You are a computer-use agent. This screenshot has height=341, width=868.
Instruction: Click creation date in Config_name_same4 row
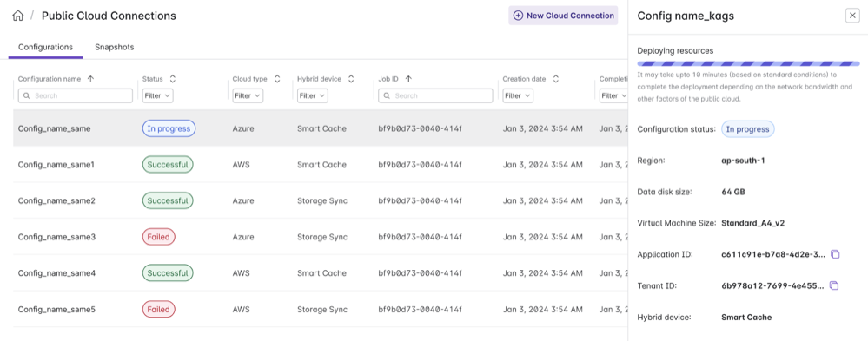[542, 273]
